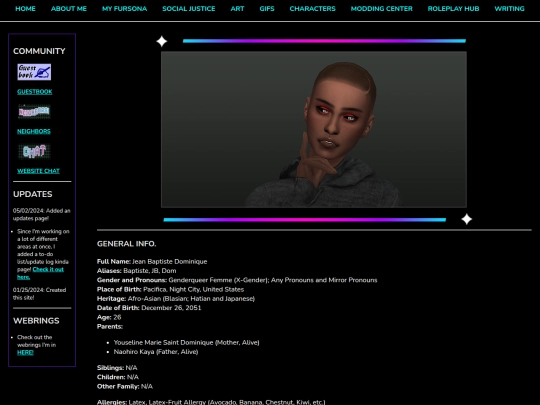This screenshot has height=405, width=540.
Task: Open the MODDING CENTER page
Action: (382, 9)
